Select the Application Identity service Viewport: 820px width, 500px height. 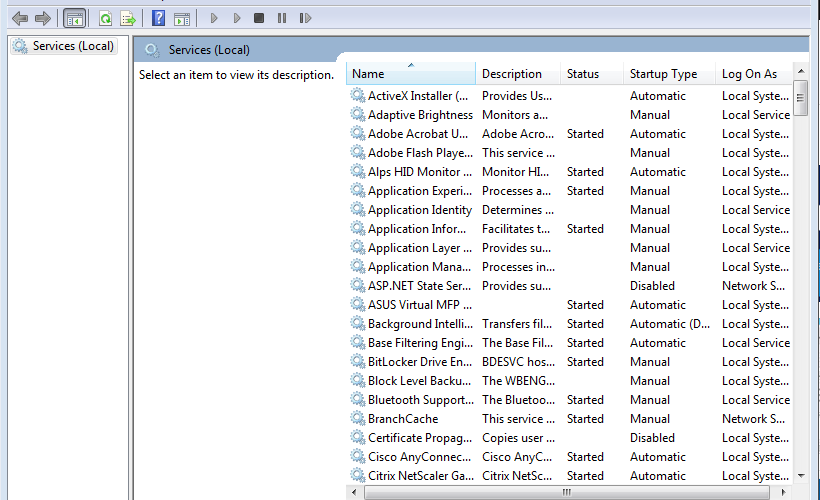[x=419, y=210]
